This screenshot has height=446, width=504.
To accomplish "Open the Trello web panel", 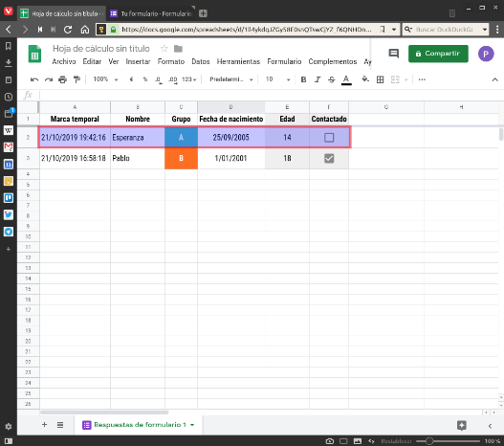I will pos(9,198).
